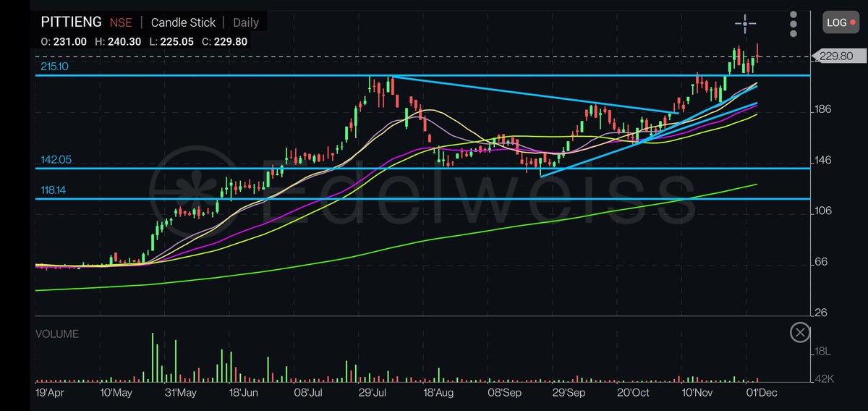Click the 08'Sep date axis label
This screenshot has height=411, width=868.
[504, 393]
